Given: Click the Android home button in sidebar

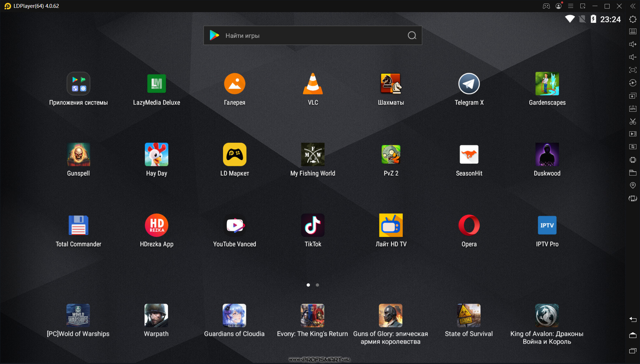Looking at the screenshot, I should pyautogui.click(x=632, y=335).
